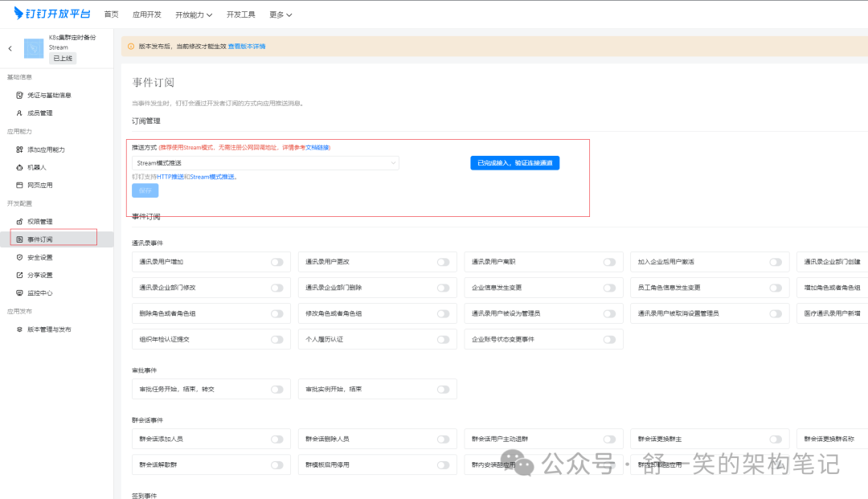Click the shield icon beside 安全设置

click(x=19, y=257)
